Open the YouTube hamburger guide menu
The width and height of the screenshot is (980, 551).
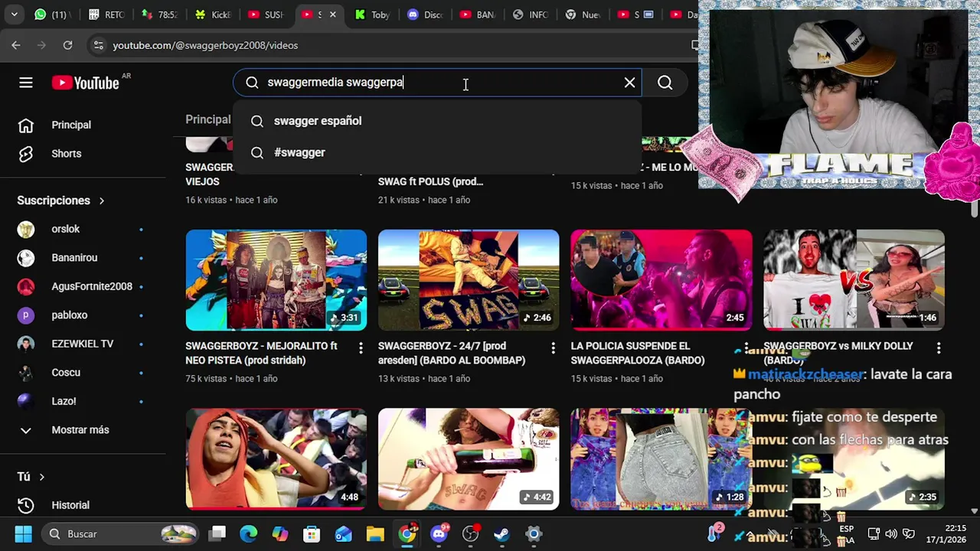tap(26, 83)
